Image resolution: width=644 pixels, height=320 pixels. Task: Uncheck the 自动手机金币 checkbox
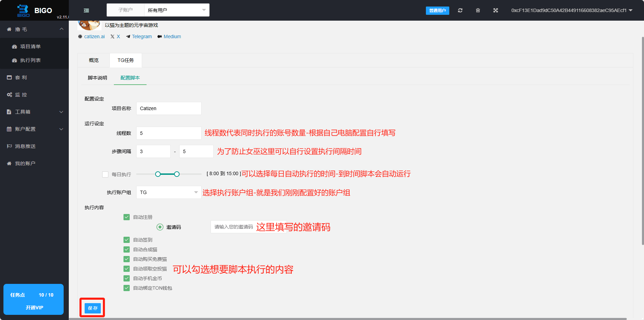click(127, 278)
